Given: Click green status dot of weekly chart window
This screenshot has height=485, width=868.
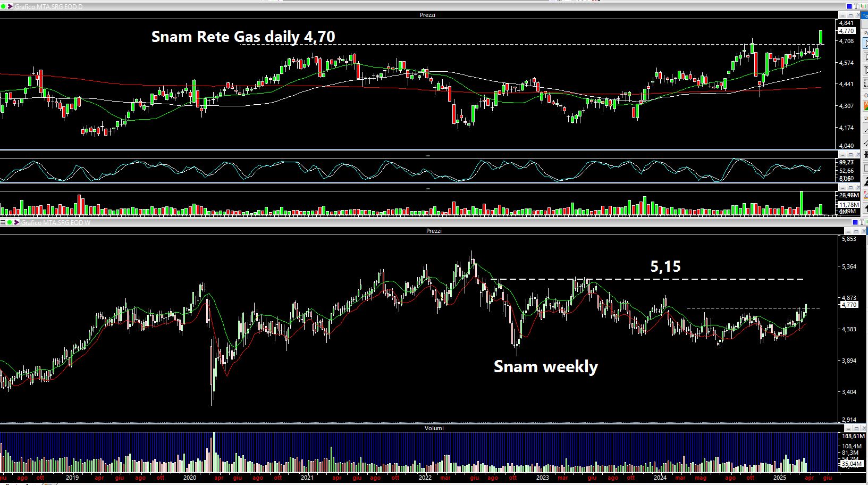Looking at the screenshot, I should coord(10,222).
